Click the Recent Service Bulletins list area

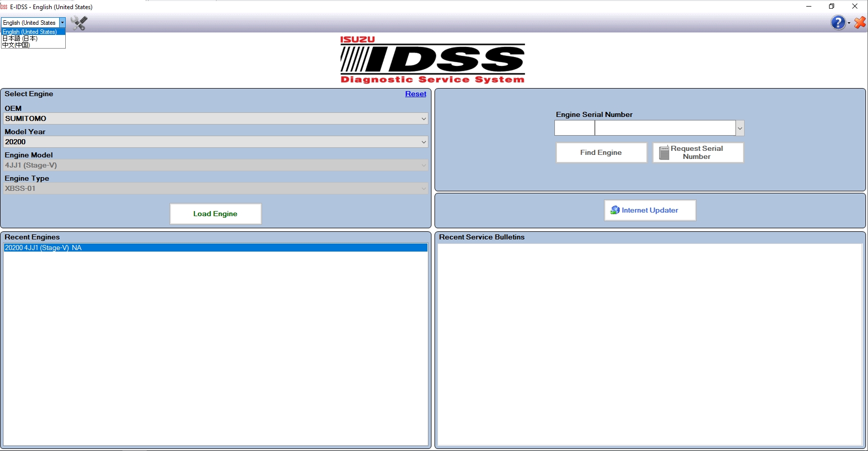[x=650, y=344]
